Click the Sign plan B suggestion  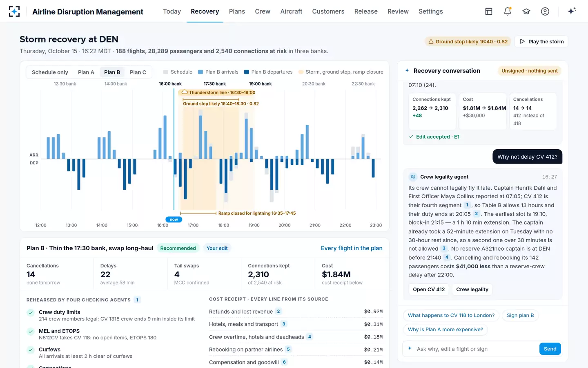520,315
